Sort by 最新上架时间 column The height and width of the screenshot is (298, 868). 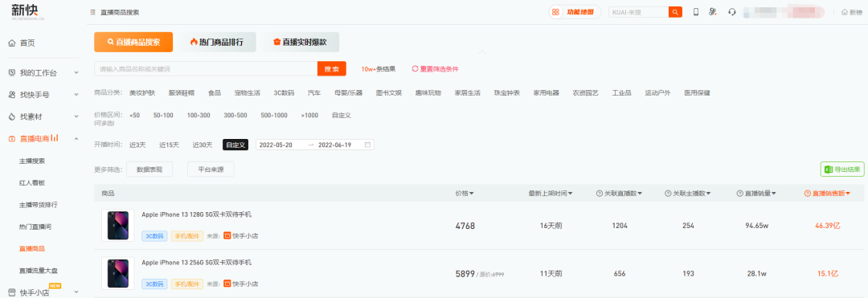coord(551,194)
